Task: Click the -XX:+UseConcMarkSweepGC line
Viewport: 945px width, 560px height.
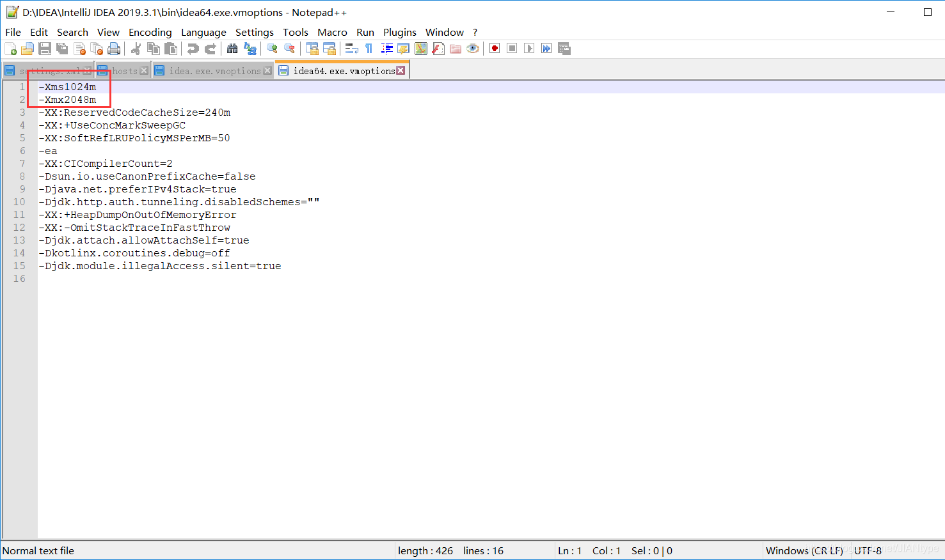Action: coord(112,125)
